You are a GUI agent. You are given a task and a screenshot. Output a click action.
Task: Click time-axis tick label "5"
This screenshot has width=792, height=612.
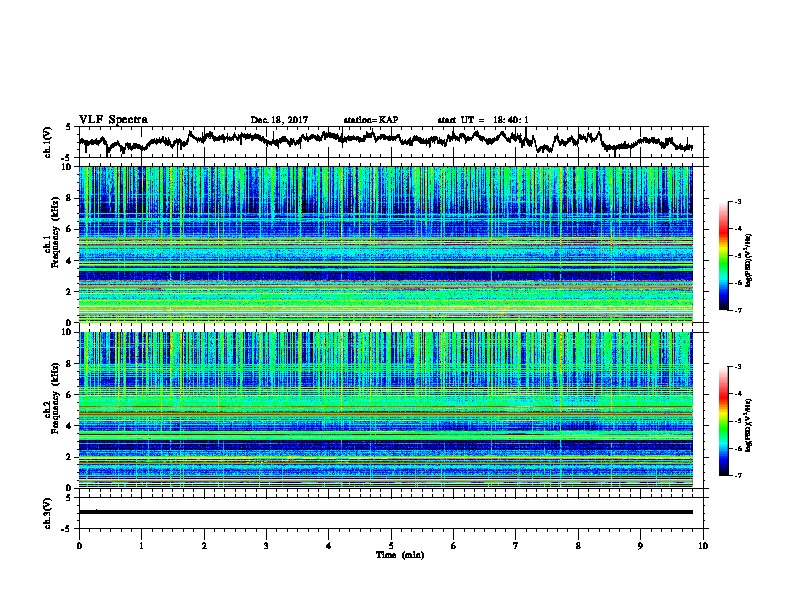tap(391, 546)
